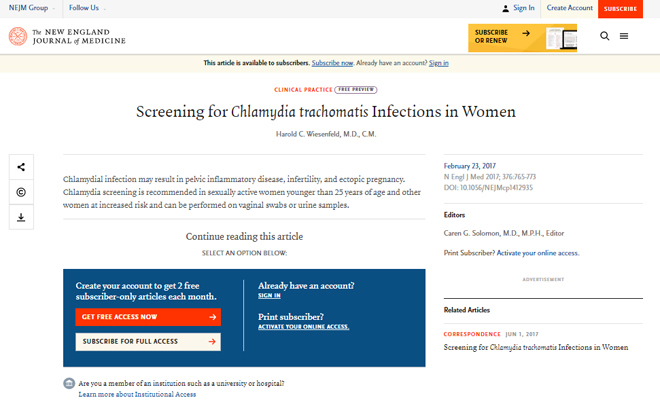Expand the Follow Us dropdown

(x=87, y=8)
